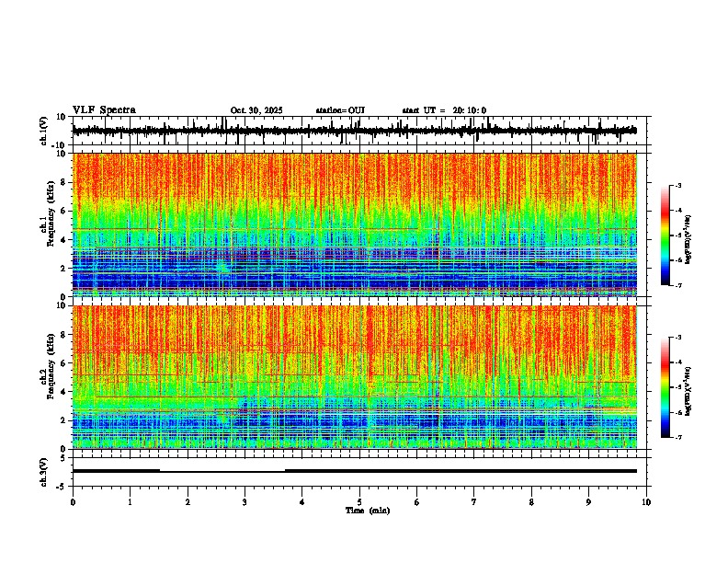Click the "-7" label on ch.2 color bar
This screenshot has width=728, height=563.
678,437
